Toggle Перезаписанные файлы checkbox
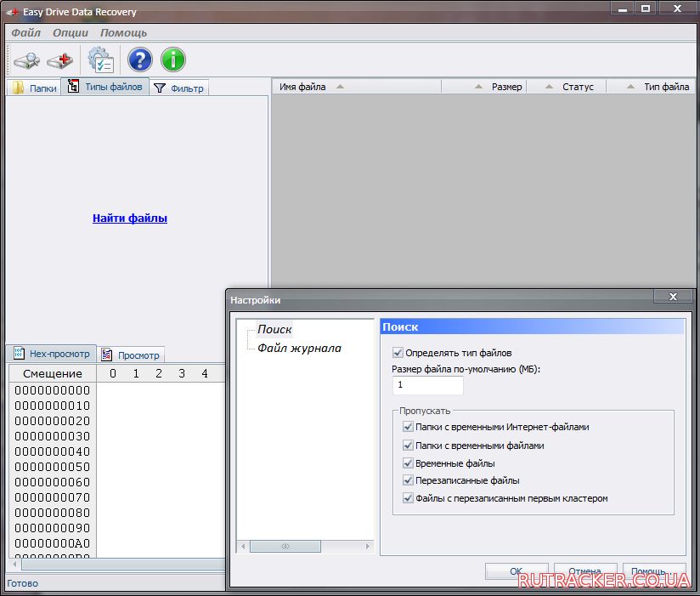This screenshot has width=700, height=596. coord(408,480)
